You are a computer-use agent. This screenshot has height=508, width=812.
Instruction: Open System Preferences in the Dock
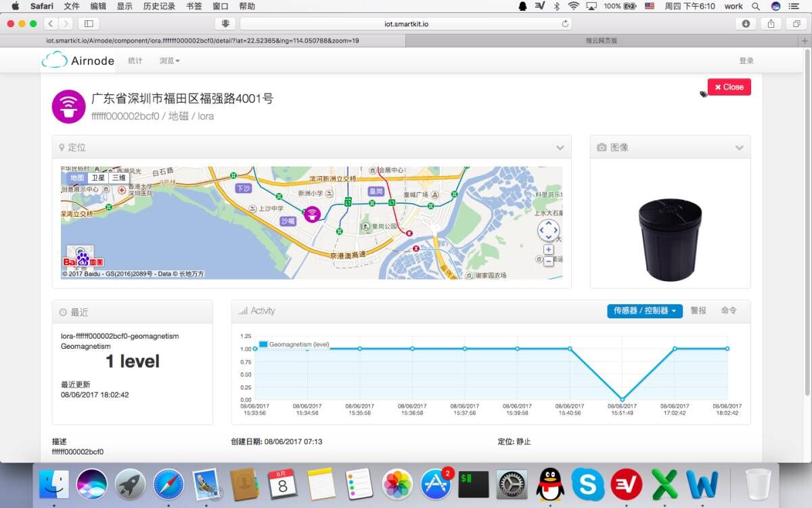[x=512, y=484]
